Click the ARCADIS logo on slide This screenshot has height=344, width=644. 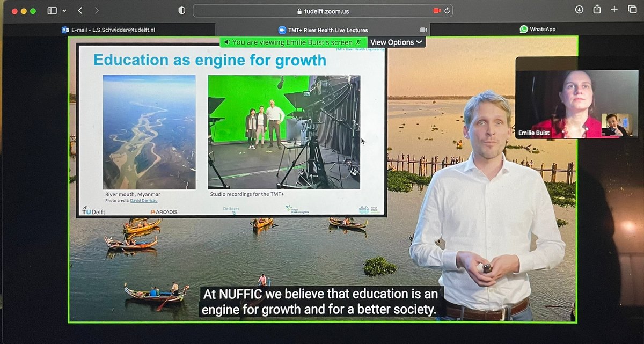pyautogui.click(x=164, y=211)
